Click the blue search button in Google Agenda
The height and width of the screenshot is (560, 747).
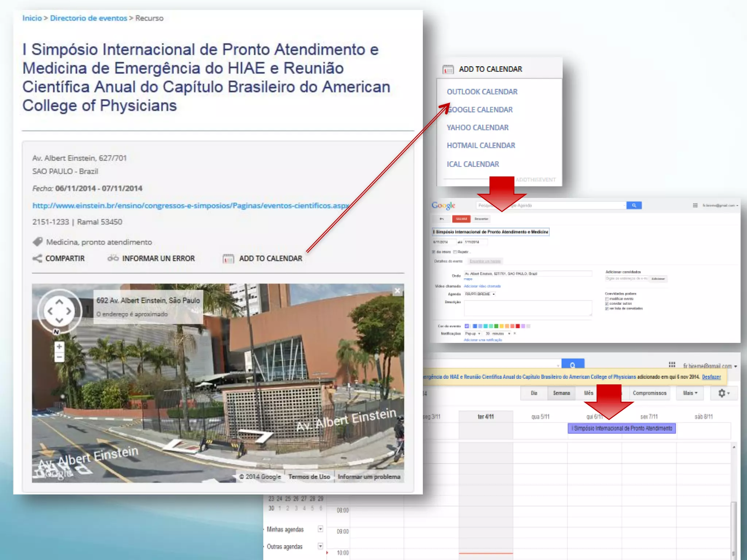pos(634,205)
